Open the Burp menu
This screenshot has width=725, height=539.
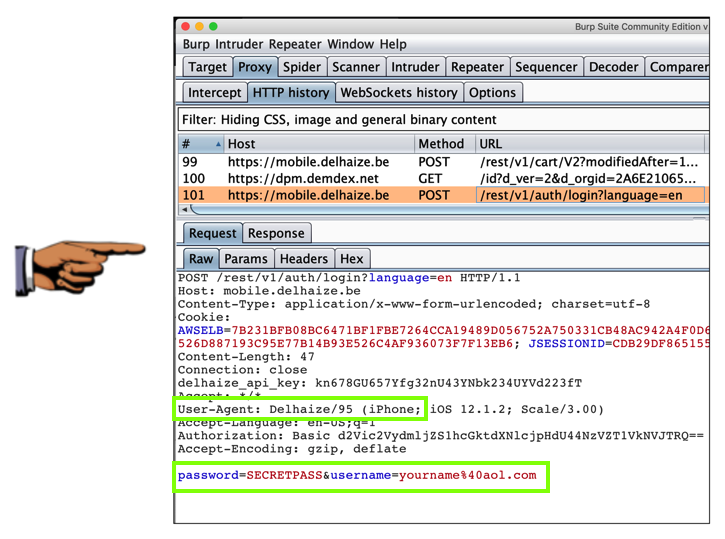[196, 44]
